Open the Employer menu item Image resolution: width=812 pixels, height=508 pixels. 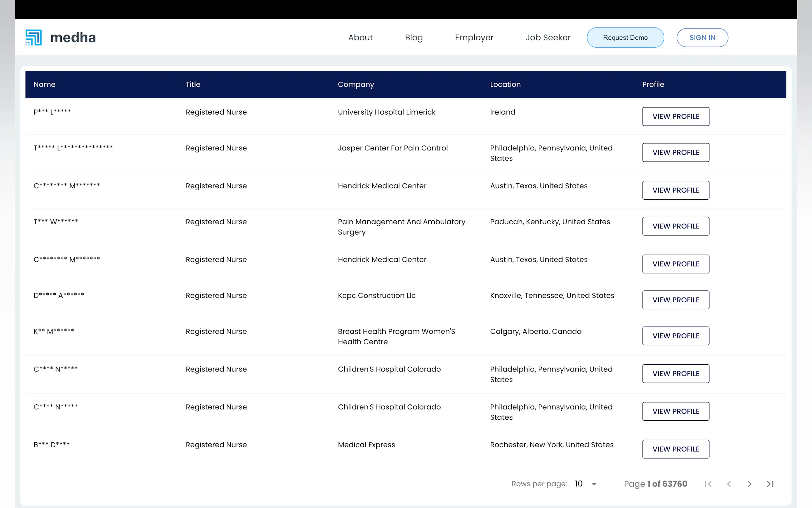click(474, 38)
